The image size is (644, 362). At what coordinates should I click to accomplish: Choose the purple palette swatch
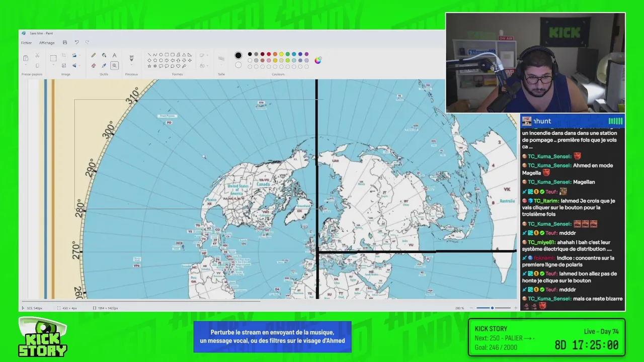click(x=306, y=54)
